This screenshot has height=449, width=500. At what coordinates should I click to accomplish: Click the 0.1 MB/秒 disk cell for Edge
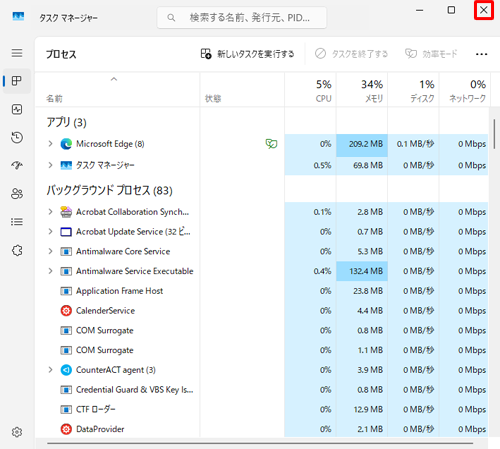(x=413, y=145)
